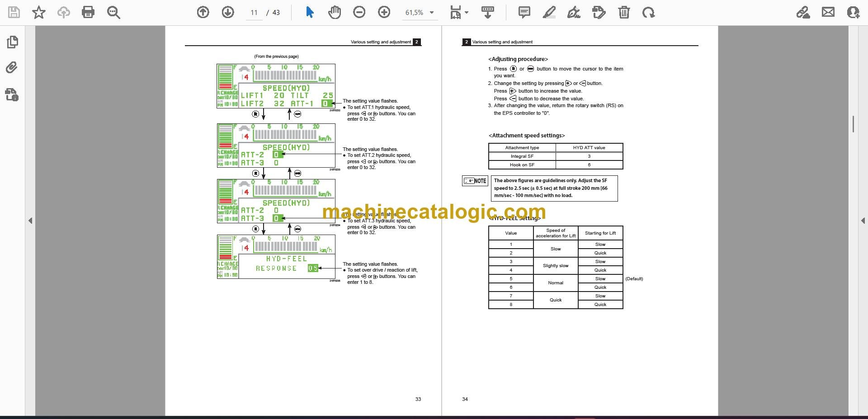Image resolution: width=868 pixels, height=419 pixels.
Task: Upload file to cloud storage
Action: (x=64, y=12)
